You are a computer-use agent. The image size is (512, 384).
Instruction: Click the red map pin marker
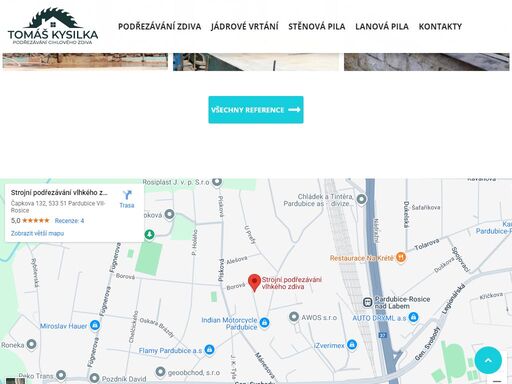click(254, 283)
